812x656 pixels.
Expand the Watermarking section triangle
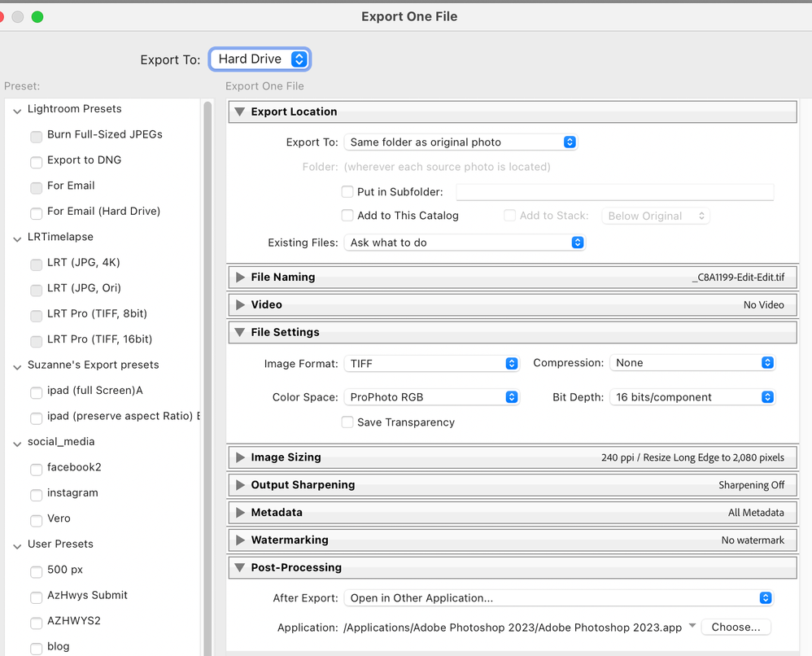pos(240,540)
